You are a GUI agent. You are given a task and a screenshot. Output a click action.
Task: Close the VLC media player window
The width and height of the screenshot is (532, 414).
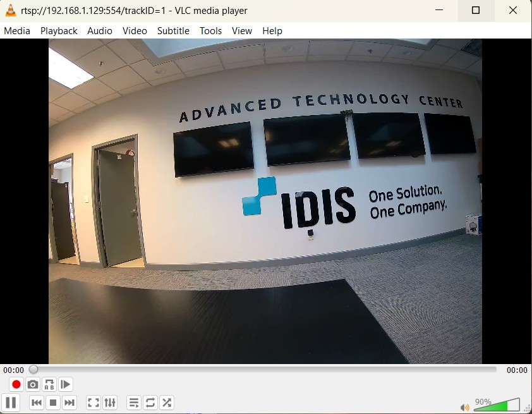tap(513, 10)
